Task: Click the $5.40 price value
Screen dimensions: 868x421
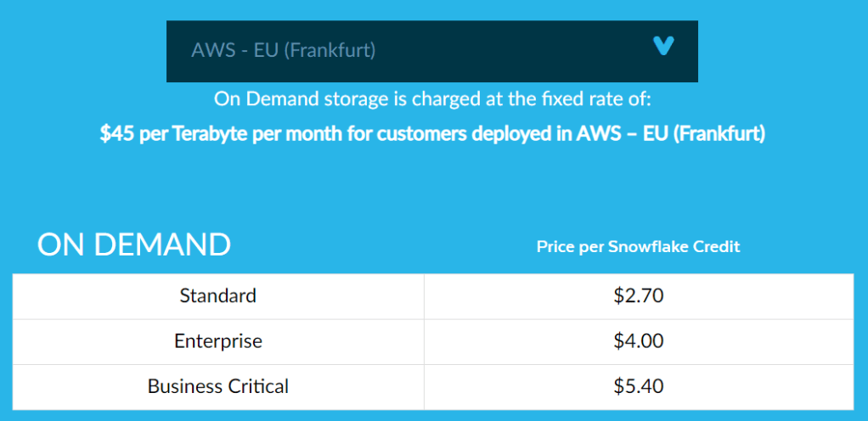Action: (x=638, y=386)
